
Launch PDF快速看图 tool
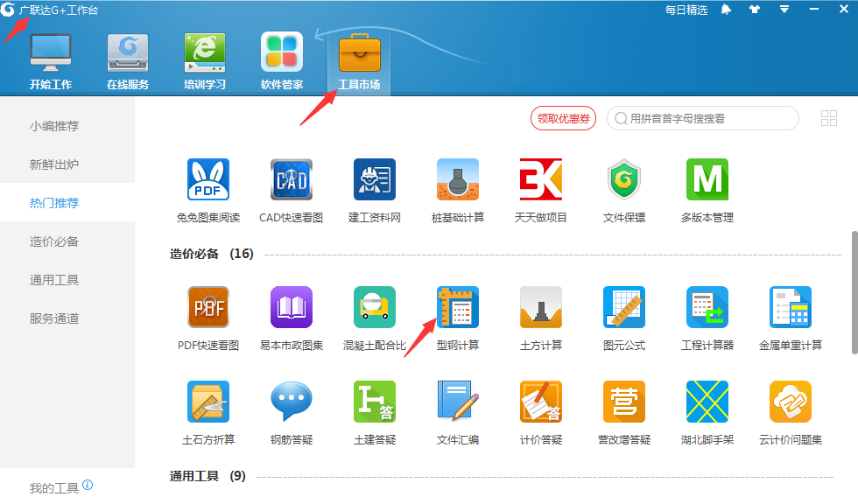[x=208, y=307]
